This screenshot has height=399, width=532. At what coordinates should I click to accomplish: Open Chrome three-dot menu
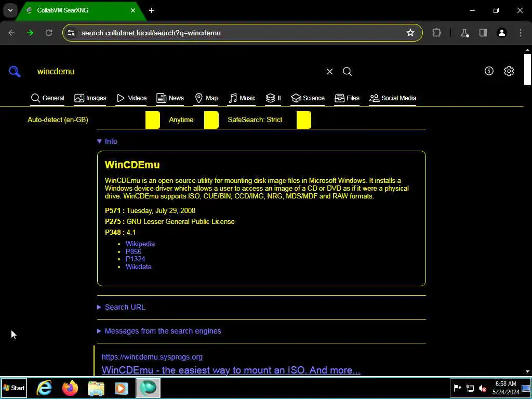click(x=521, y=33)
